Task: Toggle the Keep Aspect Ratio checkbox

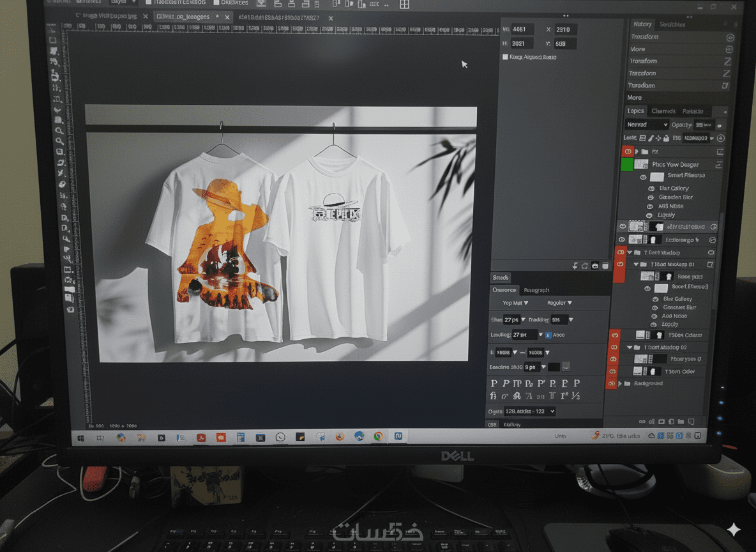Action: pos(505,57)
